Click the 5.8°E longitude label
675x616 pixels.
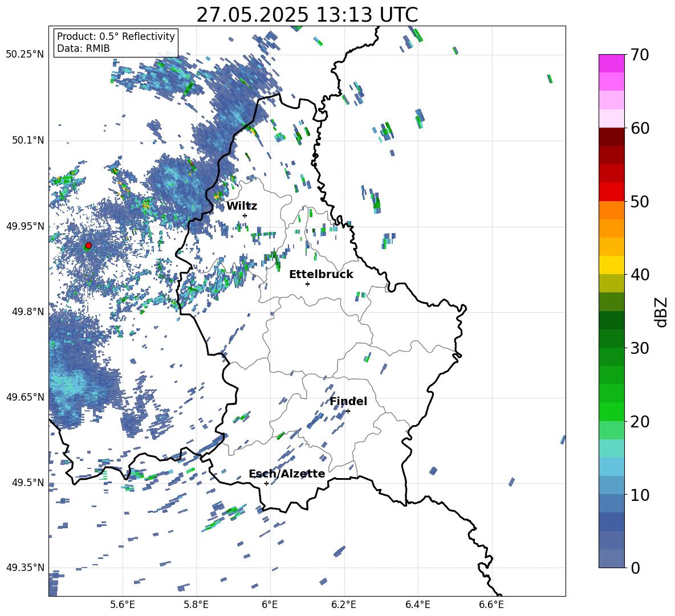pyautogui.click(x=196, y=605)
